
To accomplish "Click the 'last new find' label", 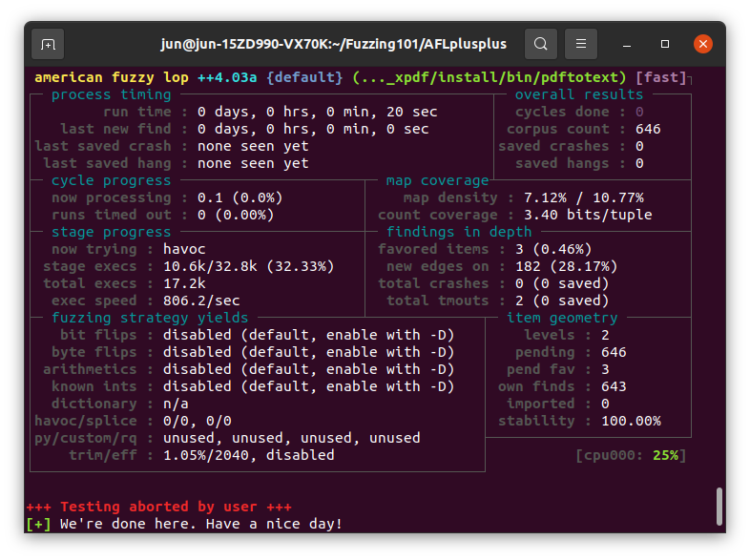I will point(115,129).
